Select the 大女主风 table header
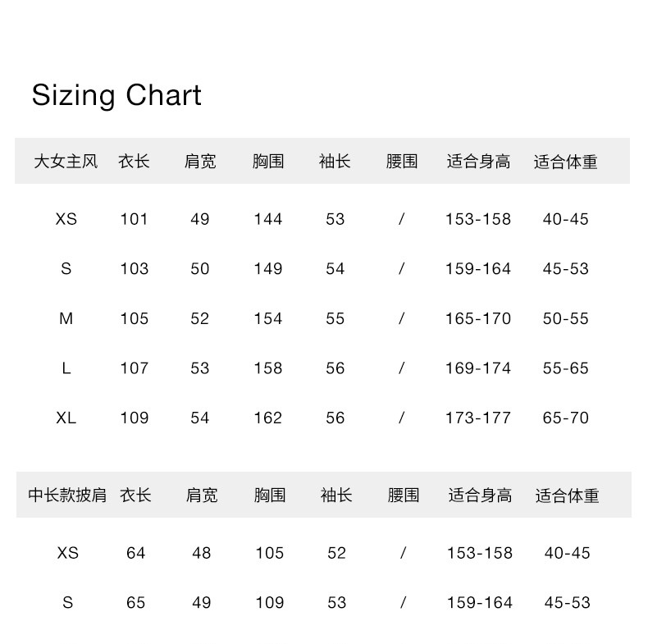The width and height of the screenshot is (648, 644). pyautogui.click(x=66, y=162)
